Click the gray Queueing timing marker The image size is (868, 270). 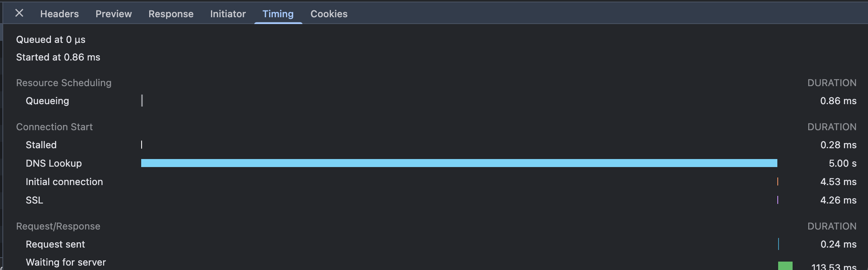point(142,101)
